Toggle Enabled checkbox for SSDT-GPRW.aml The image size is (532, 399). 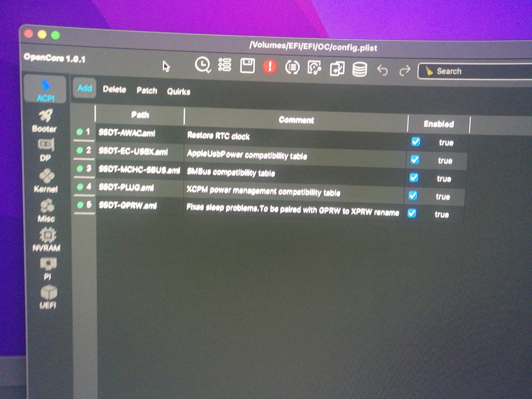[x=412, y=213]
